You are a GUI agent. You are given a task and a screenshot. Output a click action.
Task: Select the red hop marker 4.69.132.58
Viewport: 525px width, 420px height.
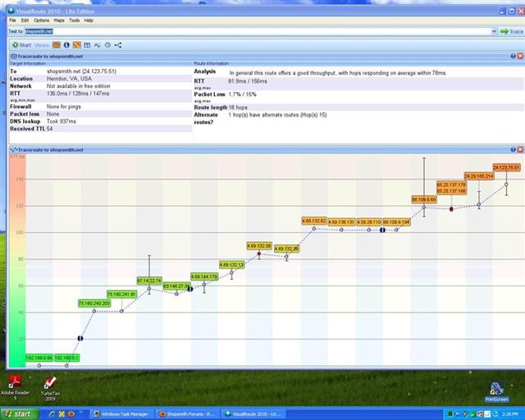tap(259, 253)
